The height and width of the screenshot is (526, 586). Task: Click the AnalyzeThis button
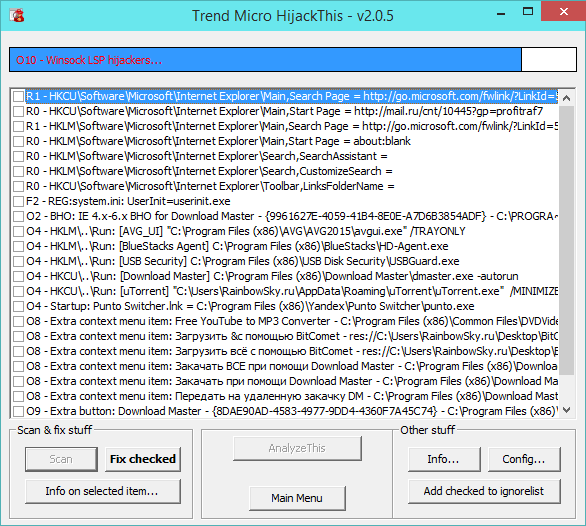(x=297, y=448)
